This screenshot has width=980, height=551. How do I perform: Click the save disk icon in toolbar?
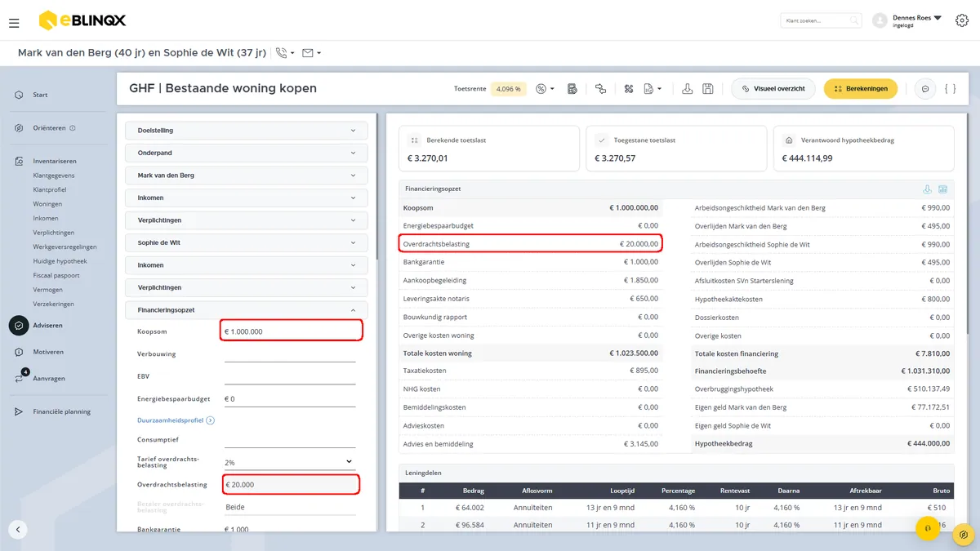click(708, 88)
